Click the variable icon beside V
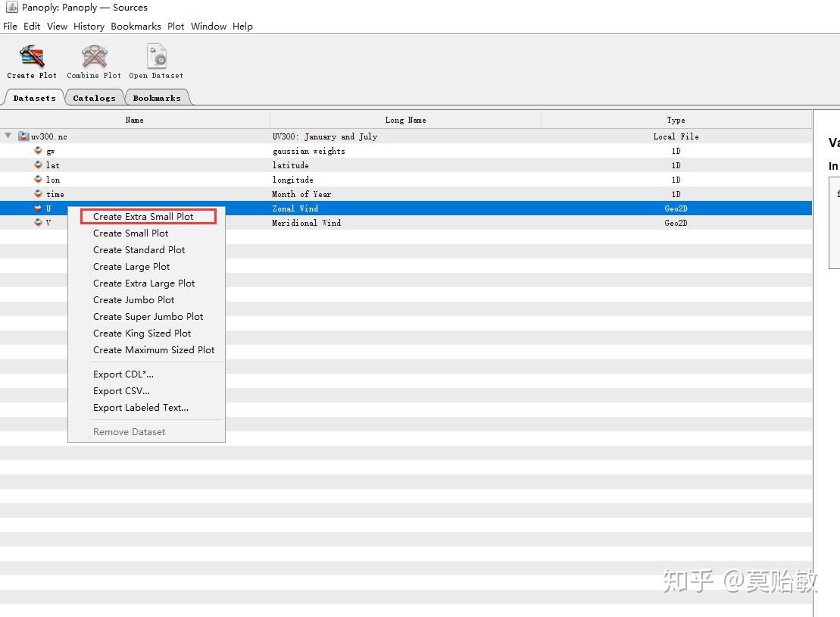 [x=37, y=223]
